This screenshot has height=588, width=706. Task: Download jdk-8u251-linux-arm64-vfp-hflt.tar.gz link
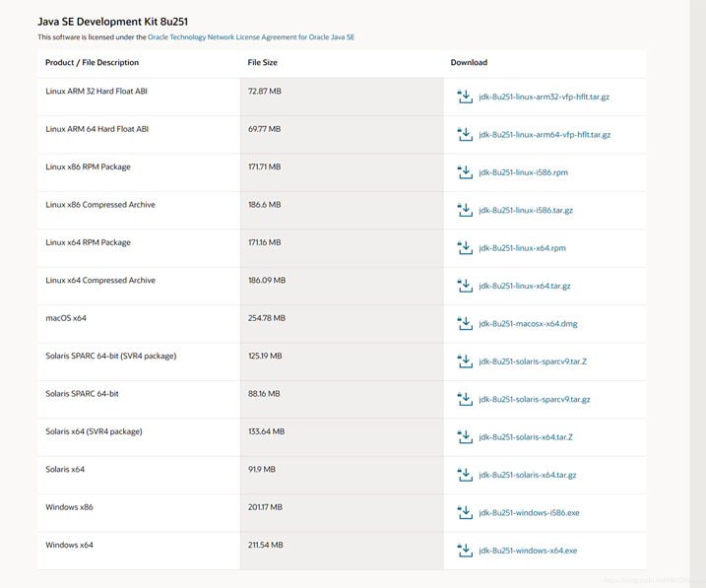point(544,135)
